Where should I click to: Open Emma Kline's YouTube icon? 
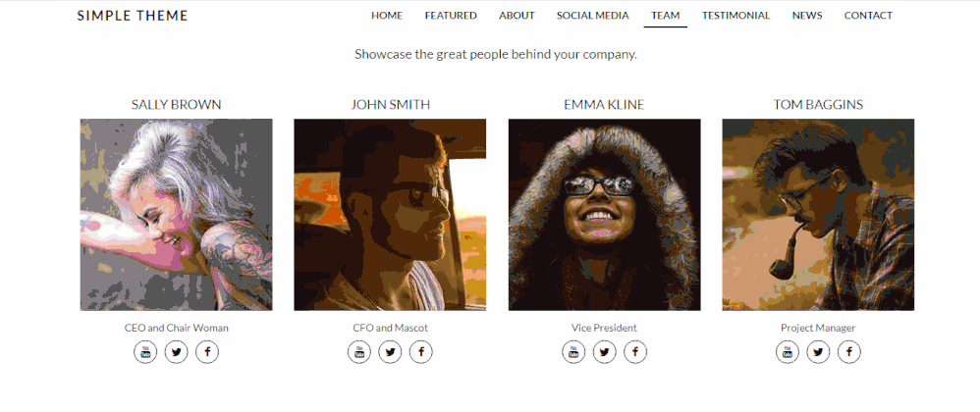[x=573, y=352]
